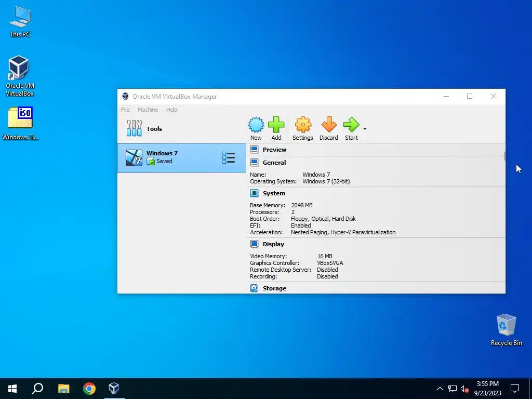This screenshot has width=532, height=399.
Task: Select This PC desktop icon
Action: coord(20,21)
